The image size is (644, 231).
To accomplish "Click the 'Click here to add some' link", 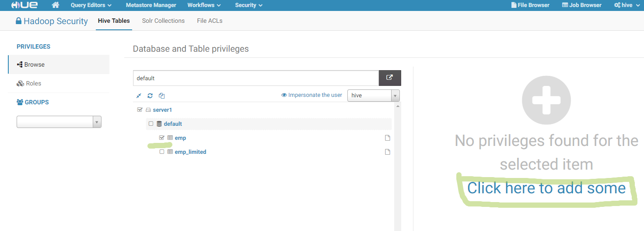I will pos(546,188).
